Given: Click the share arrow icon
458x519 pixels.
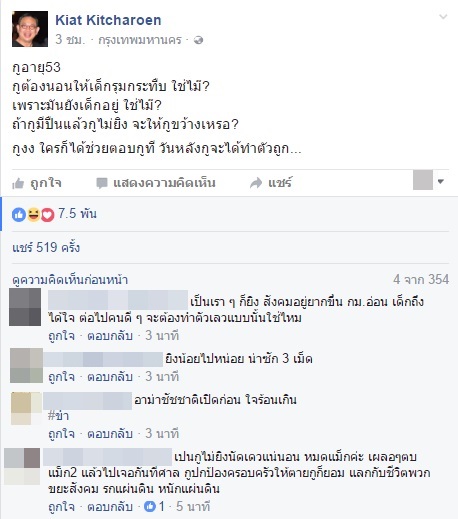Looking at the screenshot, I should point(256,183).
